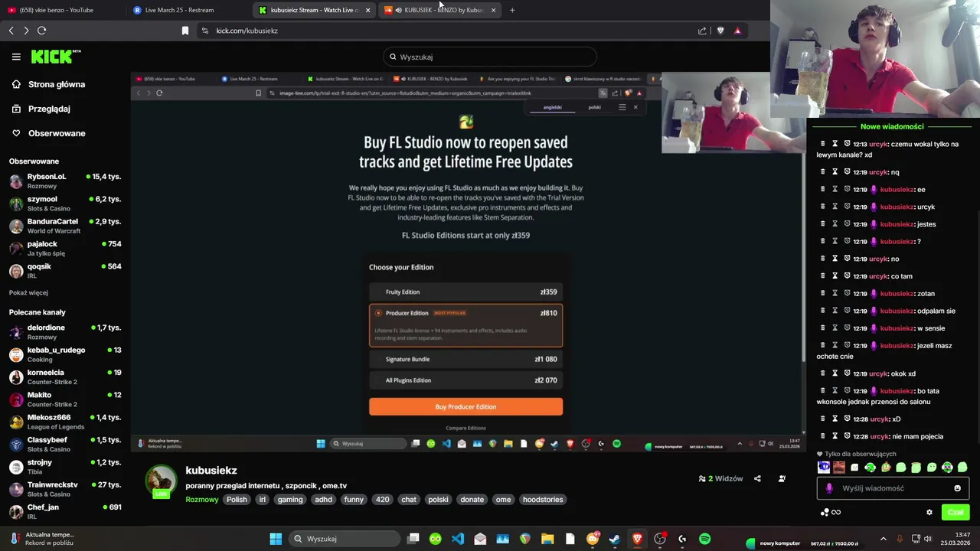This screenshot has height=551, width=980.
Task: Open kebab_u_rudego recommended channel
Action: click(65, 354)
